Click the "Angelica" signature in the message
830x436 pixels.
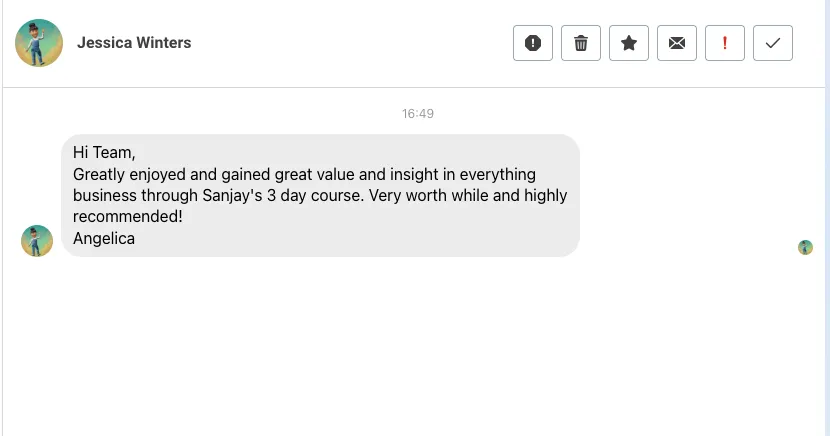click(104, 239)
